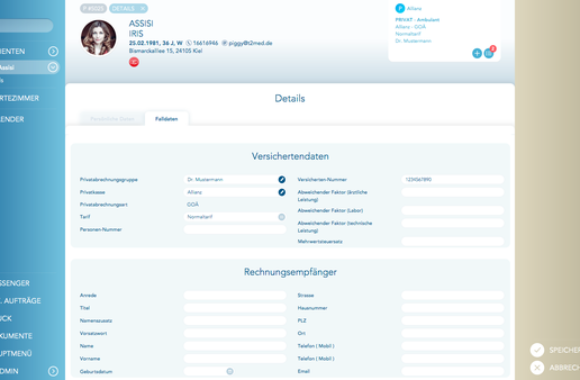The image size is (580, 380).
Task: Click the patient profile photo
Action: [x=98, y=37]
